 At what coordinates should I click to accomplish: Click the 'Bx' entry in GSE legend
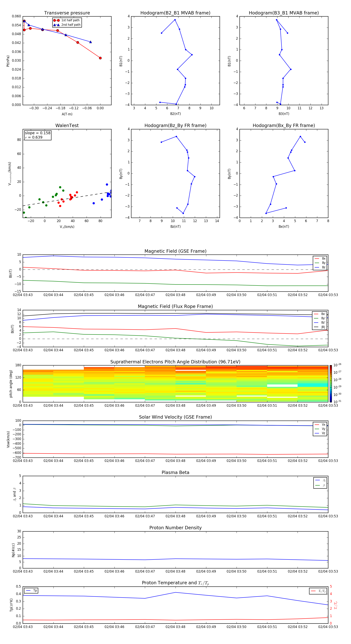click(x=320, y=259)
